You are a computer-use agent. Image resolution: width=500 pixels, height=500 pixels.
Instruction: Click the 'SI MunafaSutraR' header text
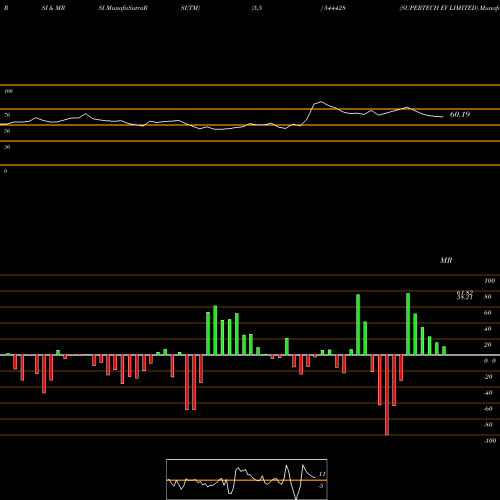pos(123,8)
